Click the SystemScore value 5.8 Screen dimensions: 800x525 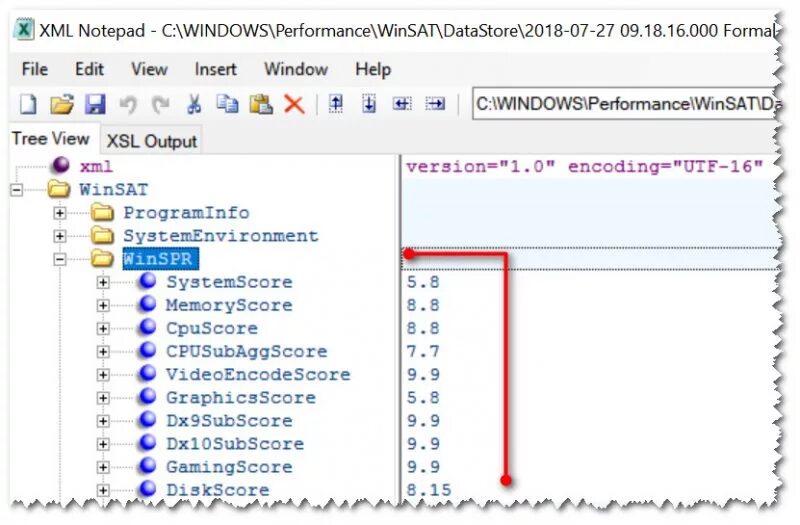click(423, 282)
